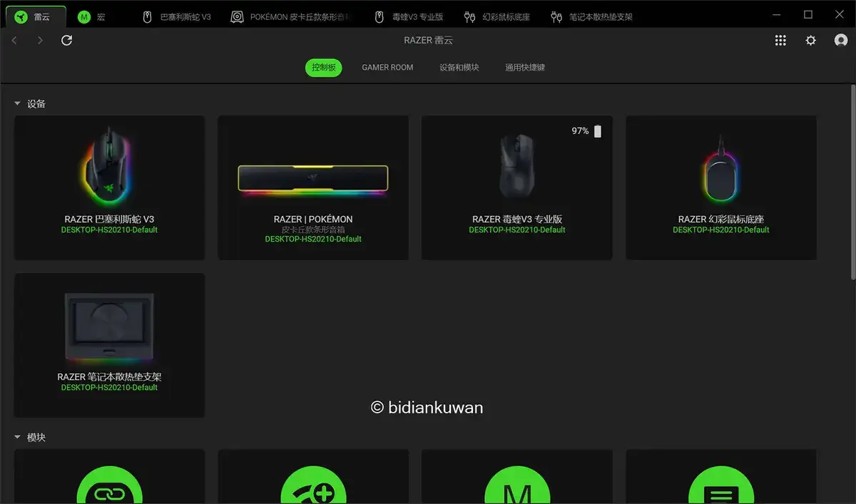The width and height of the screenshot is (856, 504).
Task: Click the forward navigation arrow
Action: [40, 41]
